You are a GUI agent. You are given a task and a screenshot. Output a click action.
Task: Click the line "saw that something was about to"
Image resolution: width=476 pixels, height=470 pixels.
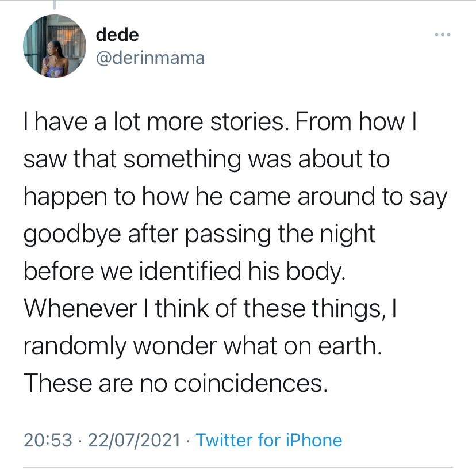206,159
